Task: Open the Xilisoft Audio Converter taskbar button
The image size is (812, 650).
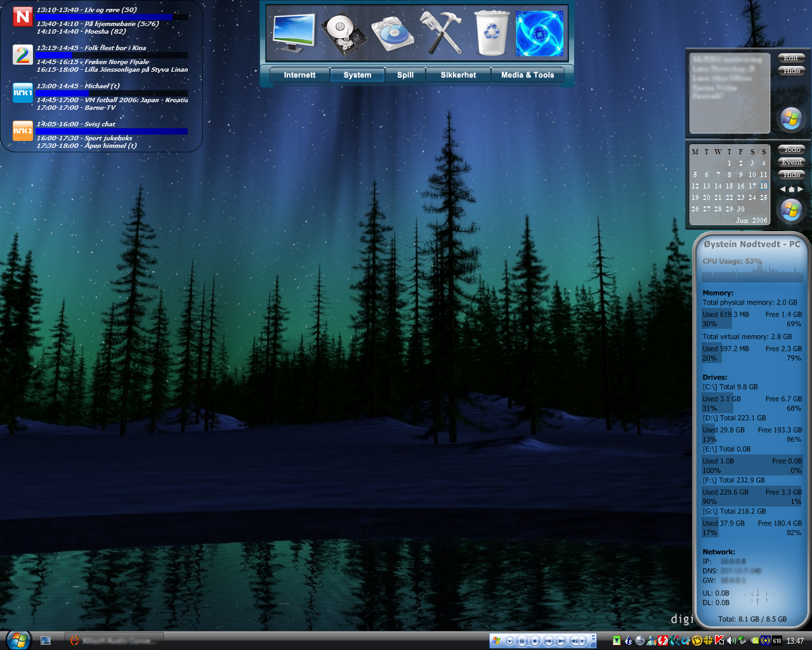Action: 114,640
